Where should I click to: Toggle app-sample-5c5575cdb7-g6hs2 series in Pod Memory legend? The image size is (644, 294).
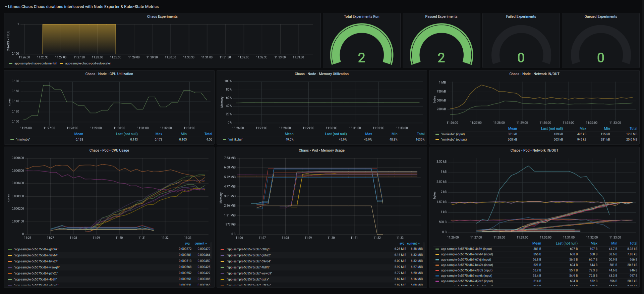pyautogui.click(x=249, y=255)
